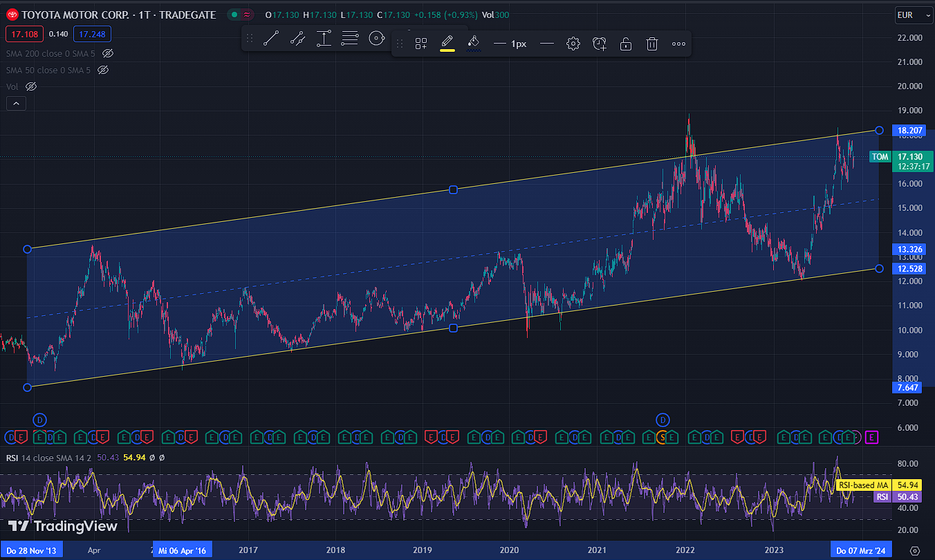Select the trend line drawing tool
The width and height of the screenshot is (935, 560).
(271, 39)
